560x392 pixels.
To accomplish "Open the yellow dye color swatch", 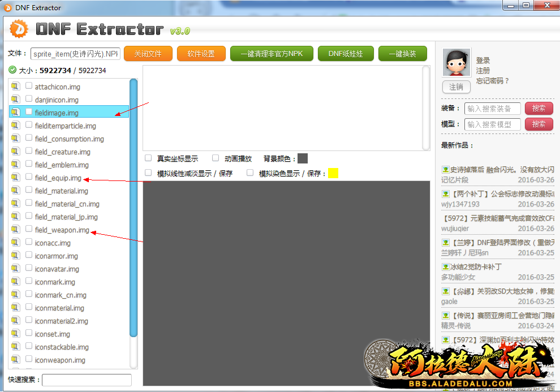I will [333, 173].
